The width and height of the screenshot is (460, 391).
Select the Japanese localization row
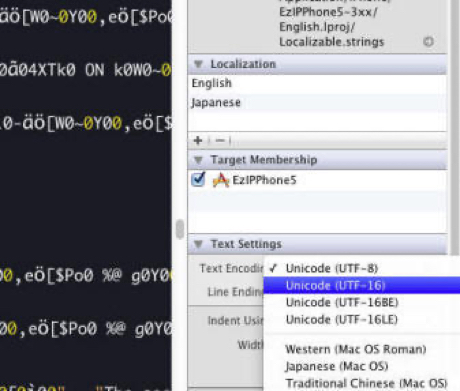[x=317, y=103]
